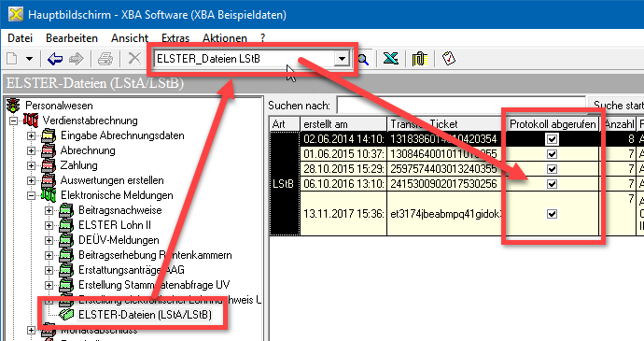Open the Bearbeiten menu
Screen dimensions: 644x341
72,38
